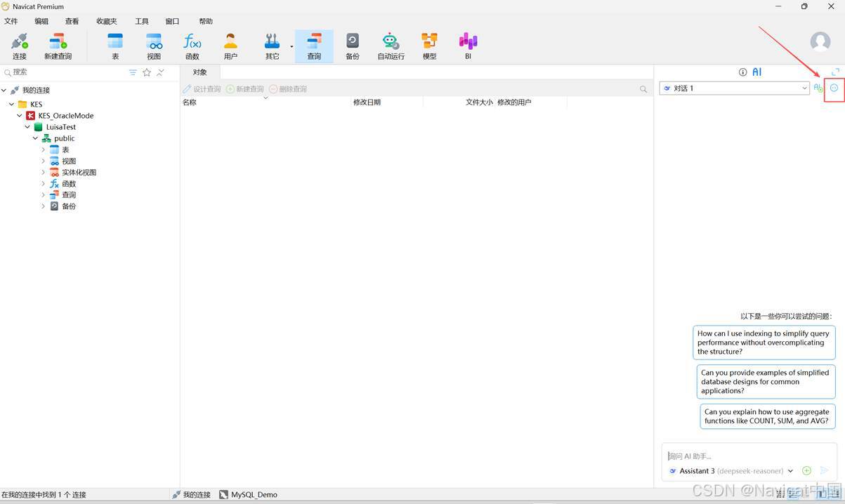Click the 新建查询 toolbar icon
The height and width of the screenshot is (504, 845).
coord(58,46)
